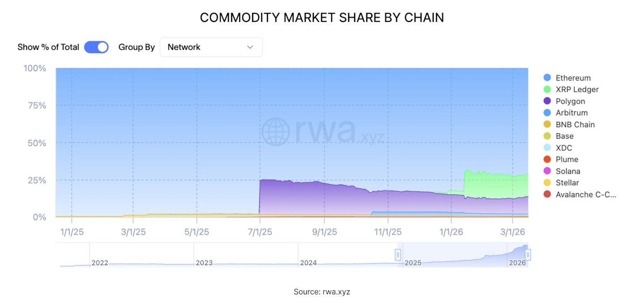This screenshot has height=306, width=644.
Task: Open the Group By Network dropdown
Action: (x=211, y=47)
